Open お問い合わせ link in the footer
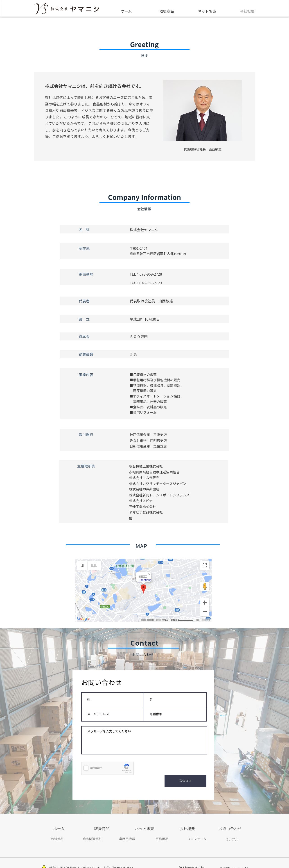Image resolution: width=289 pixels, height=868 pixels. pos(230,829)
